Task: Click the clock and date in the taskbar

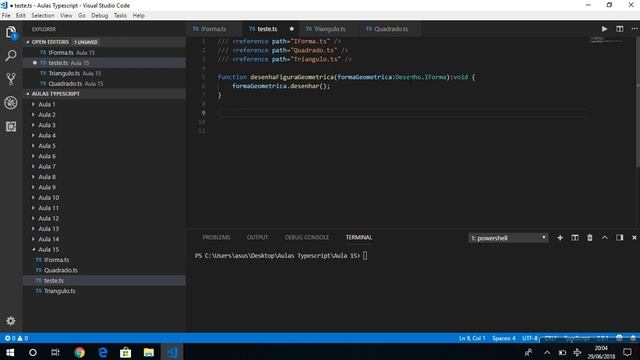Action: (x=601, y=352)
